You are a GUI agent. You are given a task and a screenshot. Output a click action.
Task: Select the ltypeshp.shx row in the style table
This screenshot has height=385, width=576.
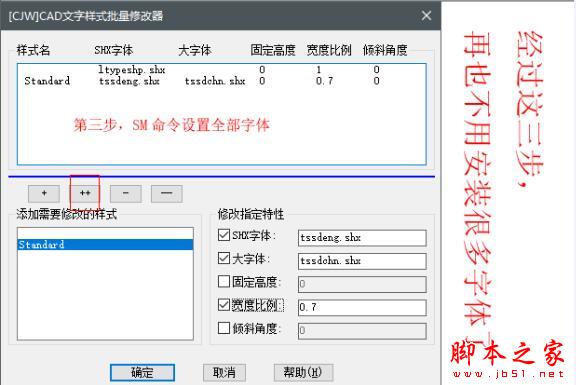pos(222,69)
